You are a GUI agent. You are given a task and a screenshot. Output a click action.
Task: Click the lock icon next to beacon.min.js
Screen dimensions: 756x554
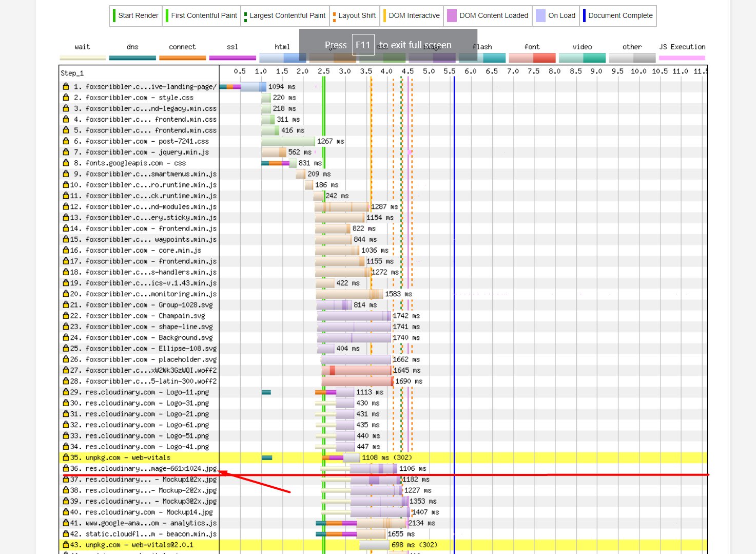[x=66, y=534]
